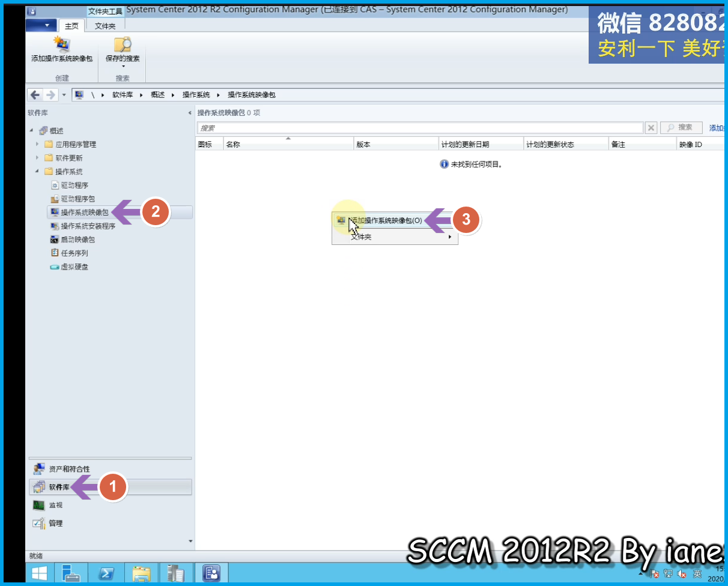Image resolution: width=728 pixels, height=586 pixels.
Task: Open the 资产和符合性 workspace
Action: [110, 469]
